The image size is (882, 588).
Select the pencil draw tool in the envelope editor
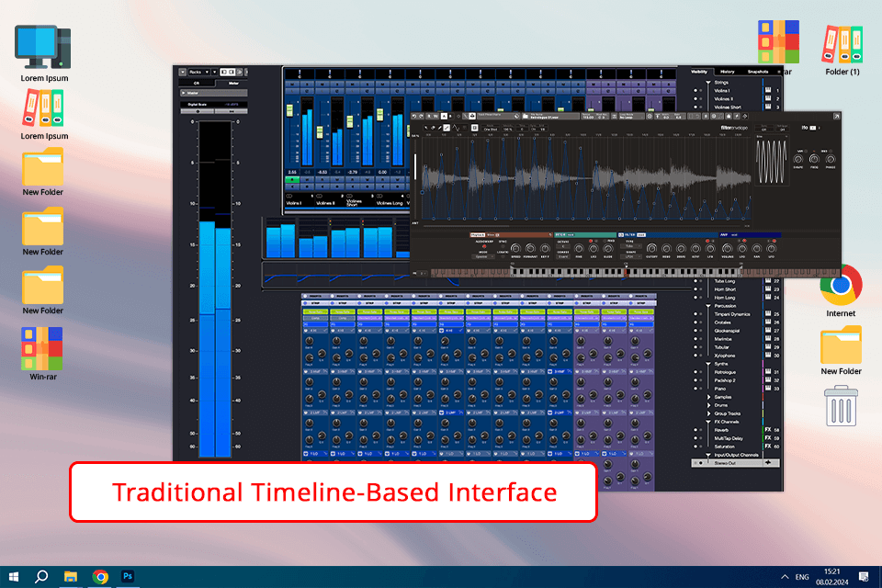[x=440, y=128]
